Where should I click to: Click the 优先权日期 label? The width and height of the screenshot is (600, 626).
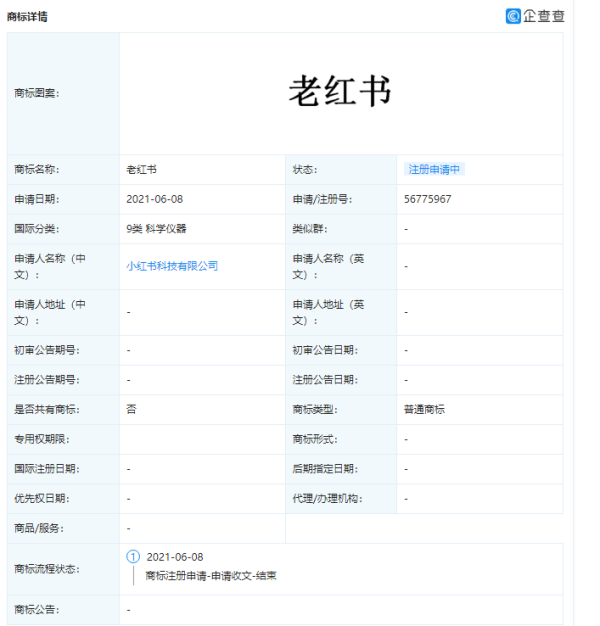coord(42,499)
